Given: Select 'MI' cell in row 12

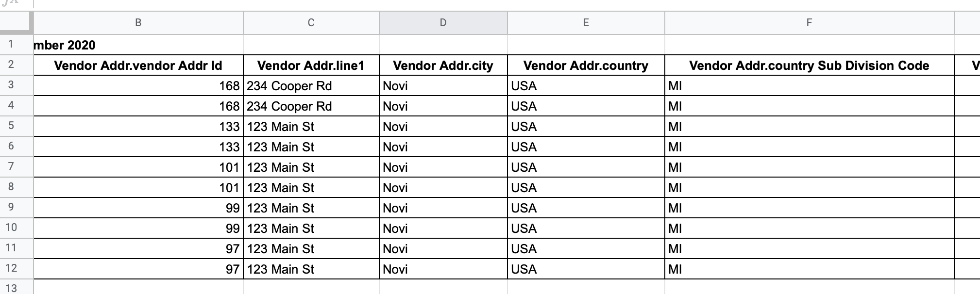Looking at the screenshot, I should (809, 269).
